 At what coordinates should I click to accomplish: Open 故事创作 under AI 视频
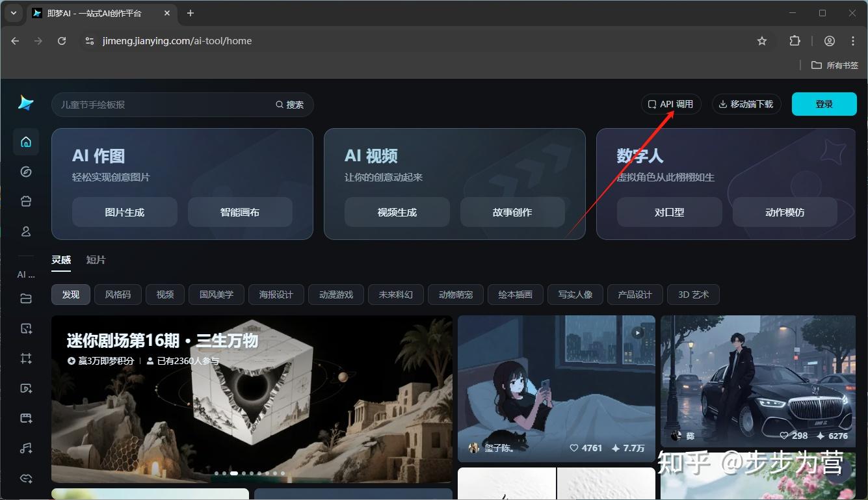512,212
